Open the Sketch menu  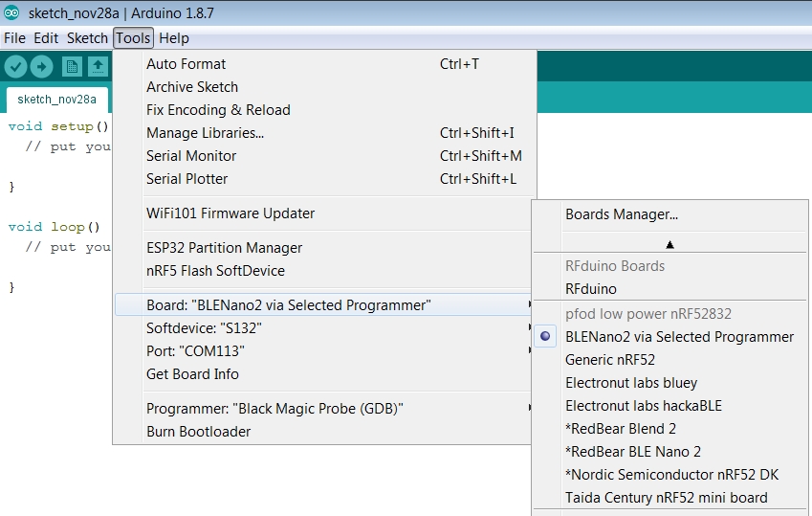87,38
